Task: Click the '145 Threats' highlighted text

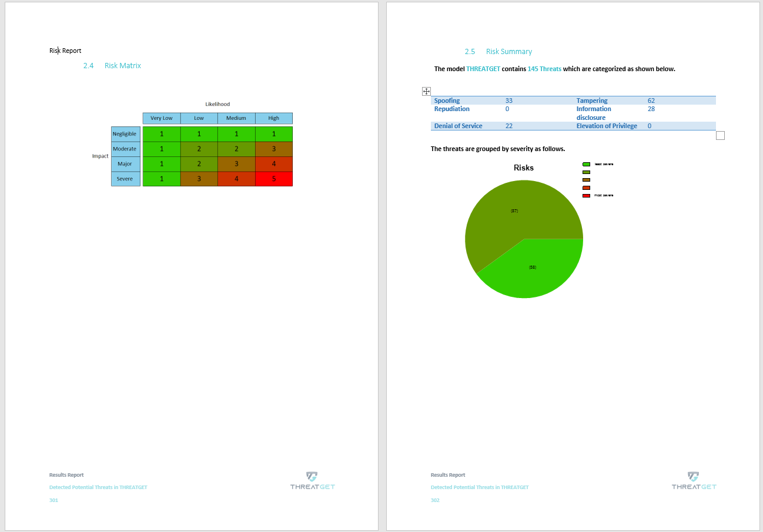Action: (x=544, y=69)
